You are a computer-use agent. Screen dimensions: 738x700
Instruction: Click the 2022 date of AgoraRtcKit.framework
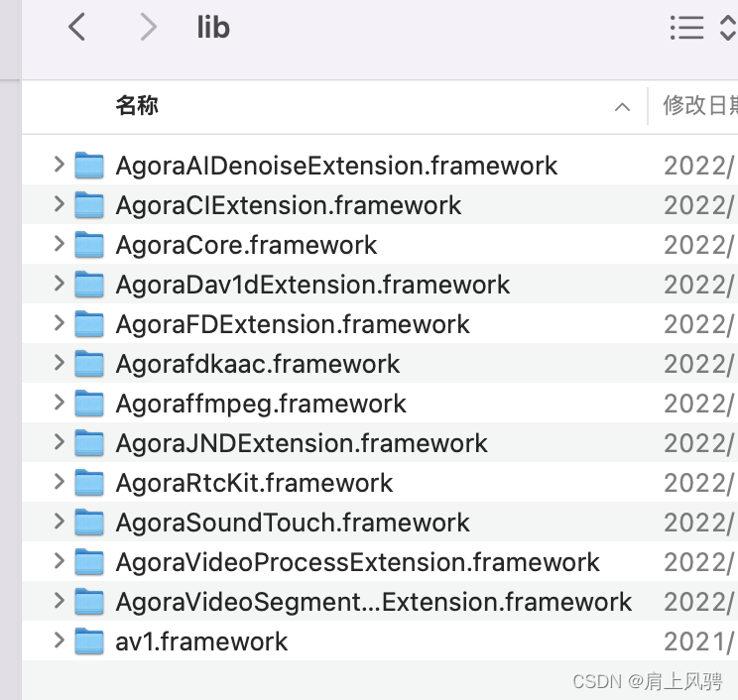699,483
